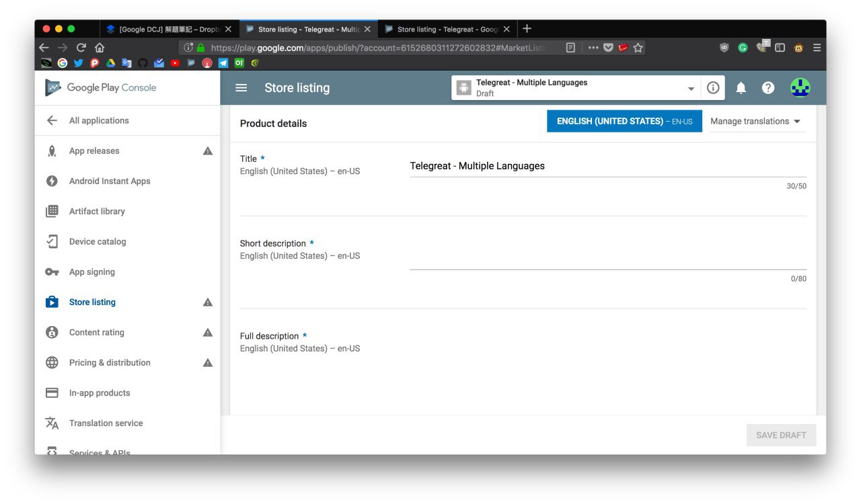This screenshot has height=504, width=861.
Task: Open App releases in the sidebar
Action: pos(94,151)
